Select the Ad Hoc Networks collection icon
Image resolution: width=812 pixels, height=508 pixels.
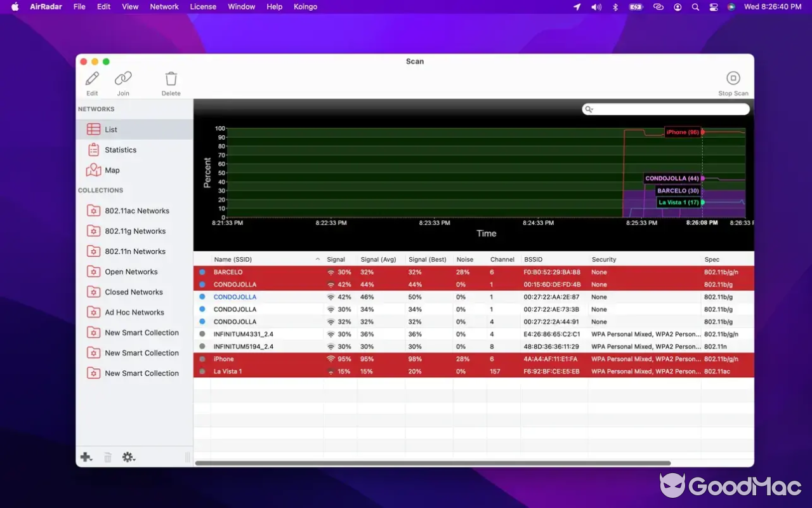click(93, 312)
